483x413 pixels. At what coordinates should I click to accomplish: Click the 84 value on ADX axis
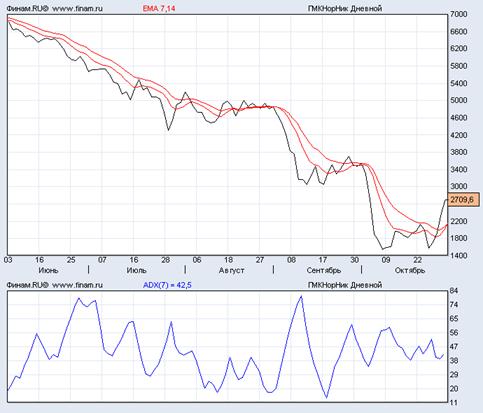tap(454, 291)
